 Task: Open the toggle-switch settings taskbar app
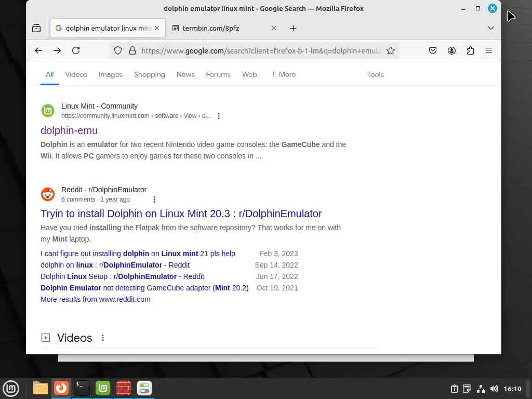144,388
